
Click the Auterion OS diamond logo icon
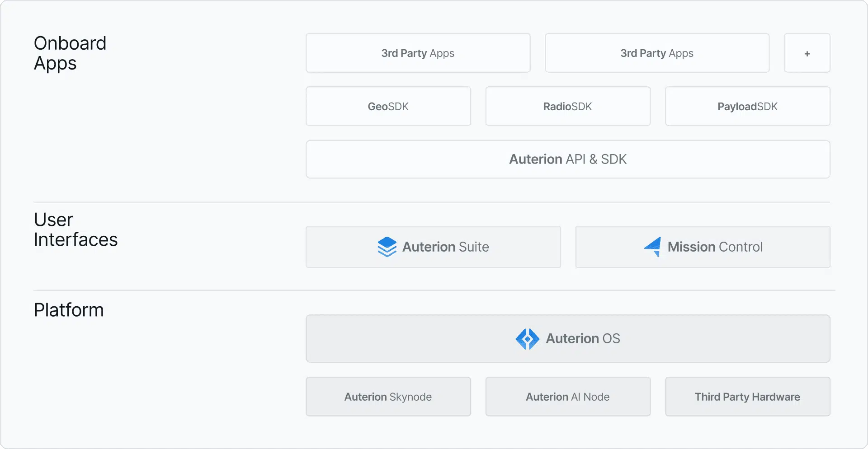click(528, 339)
